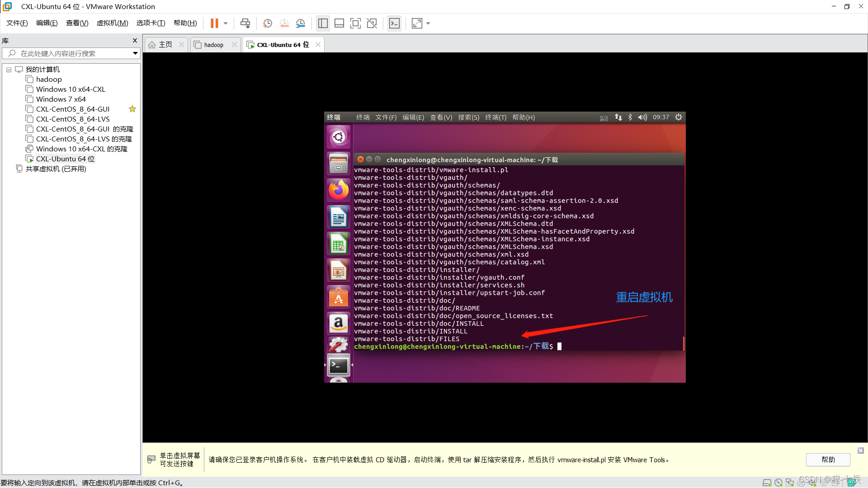Dismiss the yellow info bar
This screenshot has height=488, width=868.
click(861, 450)
